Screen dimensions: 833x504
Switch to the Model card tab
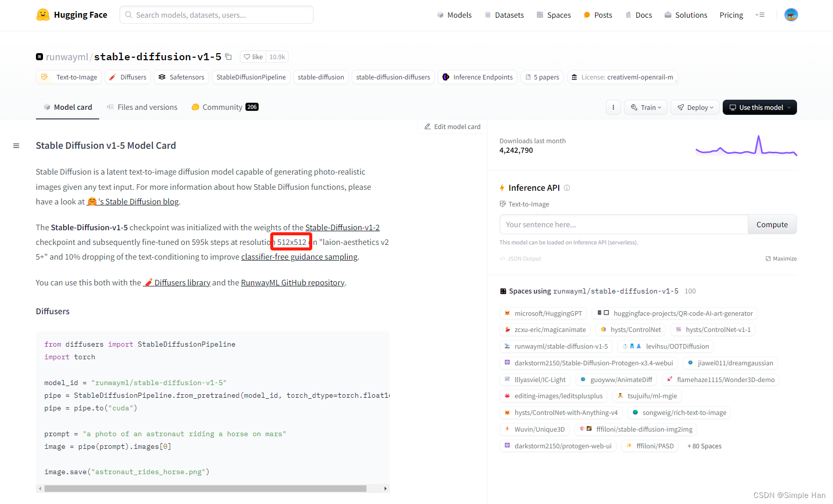(x=67, y=107)
